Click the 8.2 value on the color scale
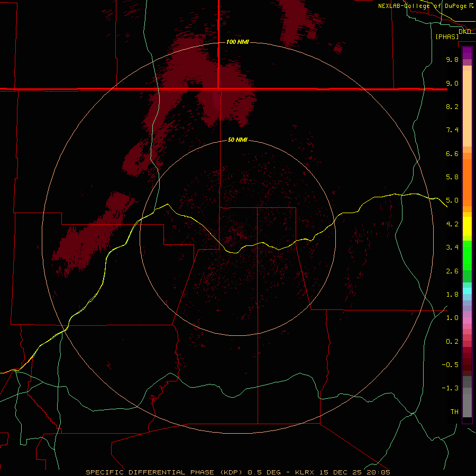 click(x=452, y=106)
